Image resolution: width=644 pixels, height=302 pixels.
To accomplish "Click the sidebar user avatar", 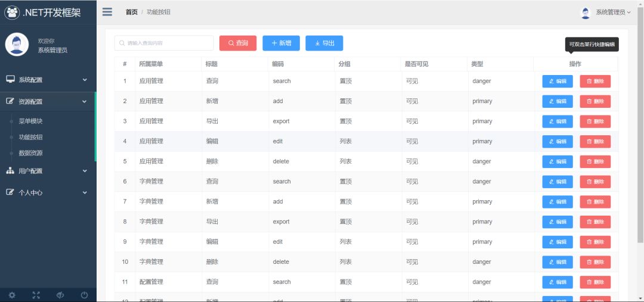I will 17,44.
